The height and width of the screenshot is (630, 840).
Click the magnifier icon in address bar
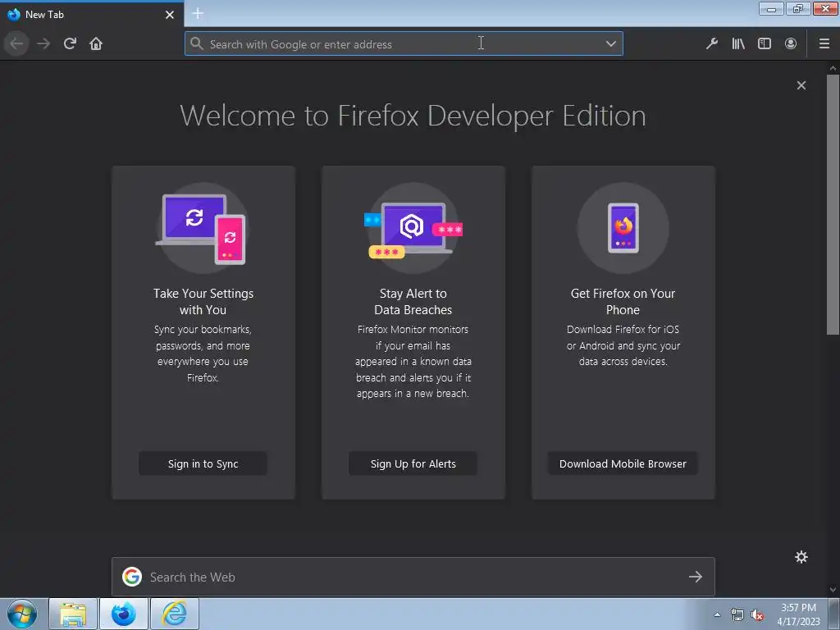point(197,43)
